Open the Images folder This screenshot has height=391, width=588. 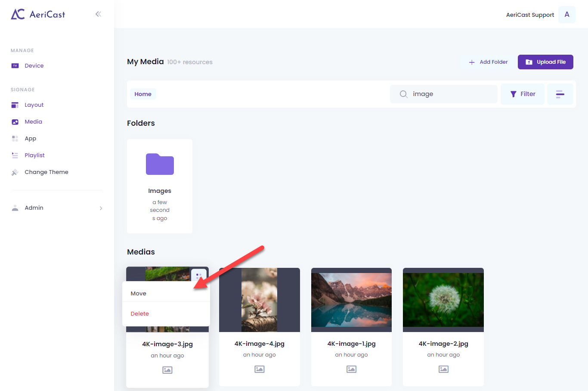pyautogui.click(x=160, y=164)
